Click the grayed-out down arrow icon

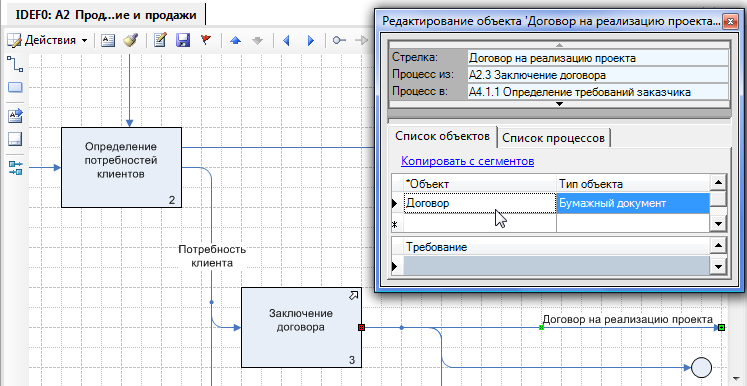258,41
